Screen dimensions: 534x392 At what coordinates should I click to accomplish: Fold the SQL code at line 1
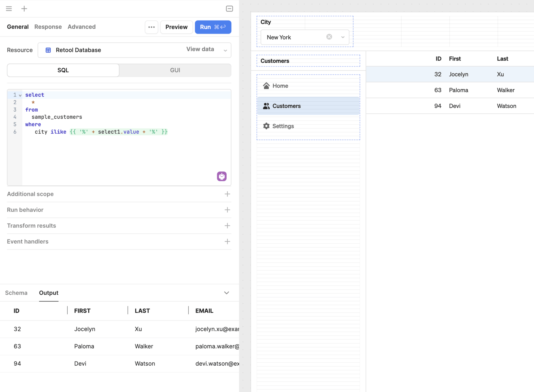20,95
